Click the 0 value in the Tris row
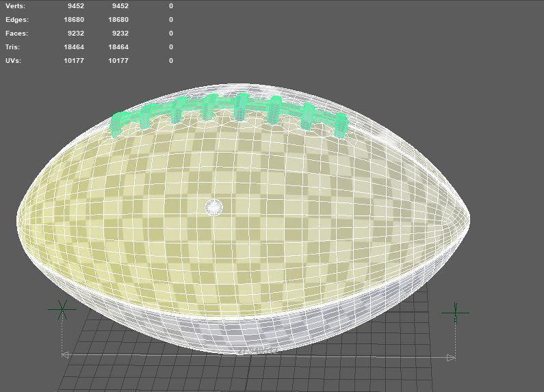544x392 pixels. point(171,47)
